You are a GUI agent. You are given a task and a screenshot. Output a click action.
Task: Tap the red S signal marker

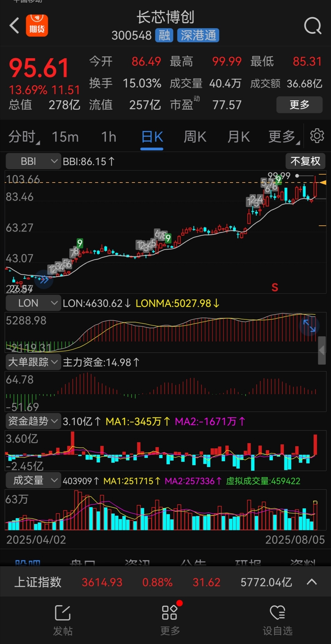(x=275, y=287)
